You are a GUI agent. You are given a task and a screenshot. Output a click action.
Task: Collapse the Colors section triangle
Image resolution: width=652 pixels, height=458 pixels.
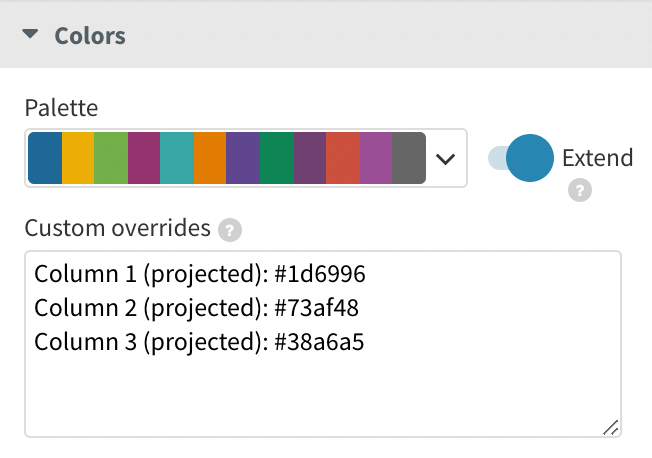pos(32,35)
